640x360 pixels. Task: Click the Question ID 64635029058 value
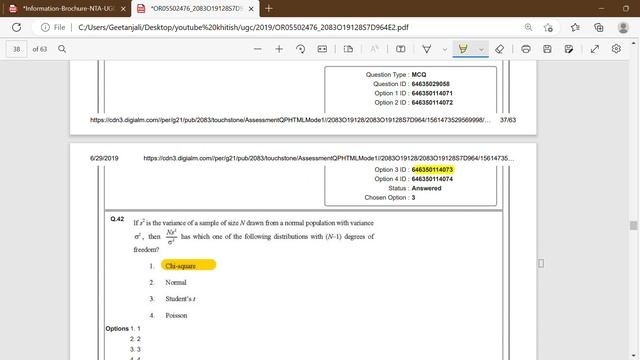point(431,84)
